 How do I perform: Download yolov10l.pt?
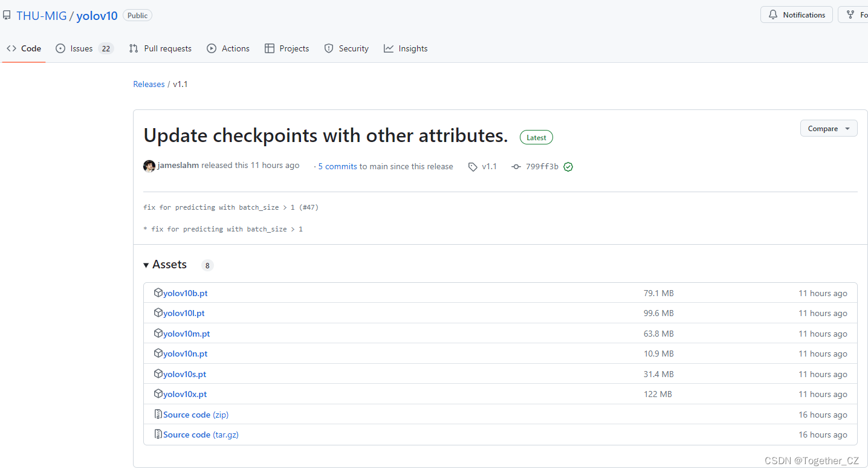(x=184, y=313)
